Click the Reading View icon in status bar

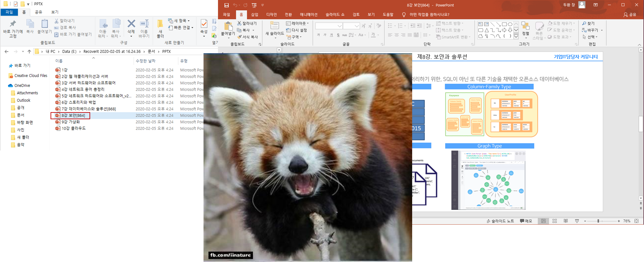566,221
